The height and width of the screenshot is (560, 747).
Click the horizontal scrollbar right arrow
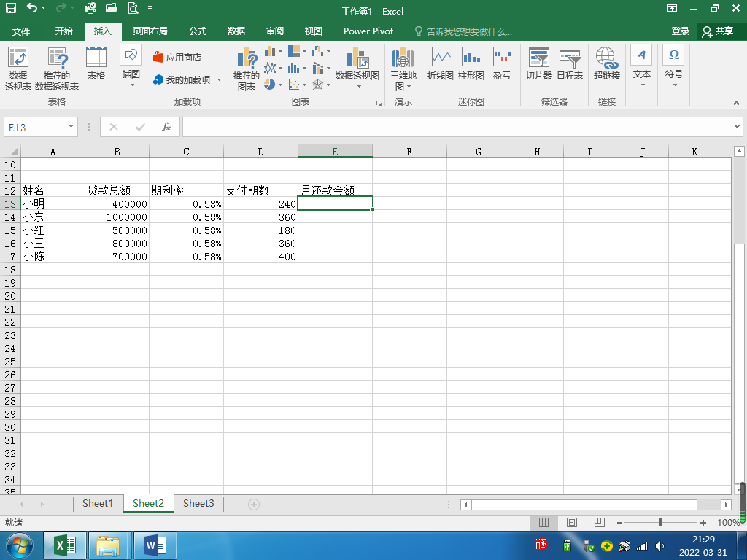[x=726, y=505]
